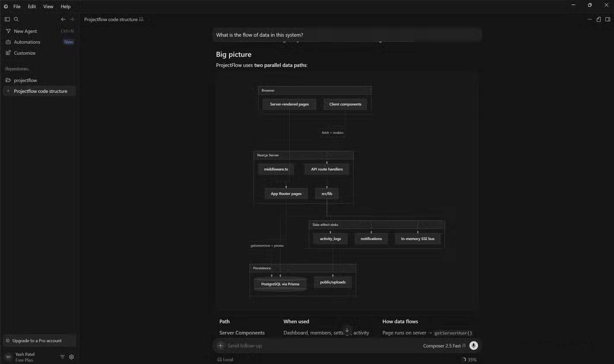Click the When used column header
This screenshot has height=364, width=614.
tap(296, 321)
